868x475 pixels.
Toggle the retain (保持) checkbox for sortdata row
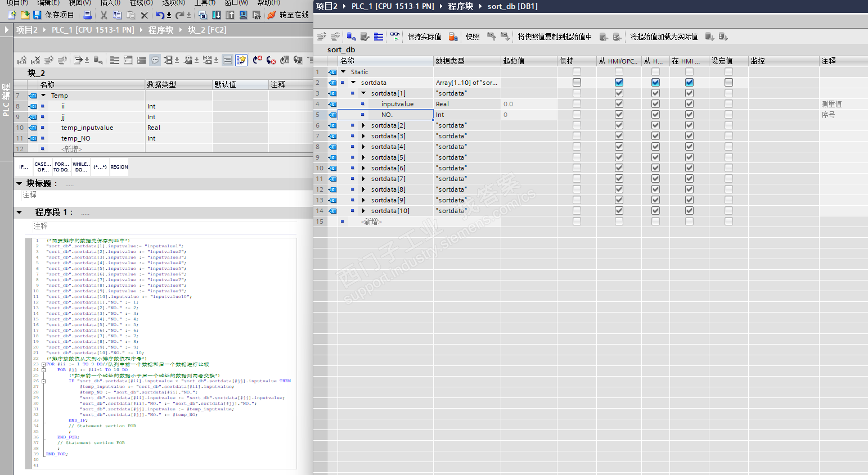[577, 83]
